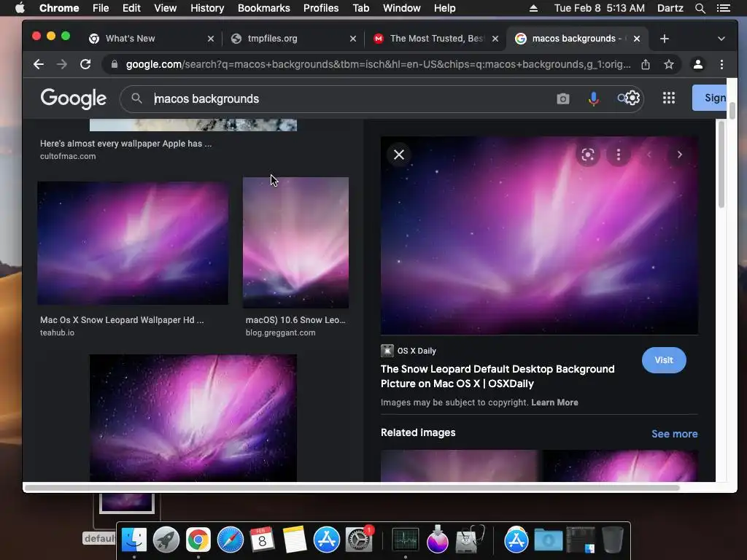Open the History menu
This screenshot has width=747, height=560.
207,8
